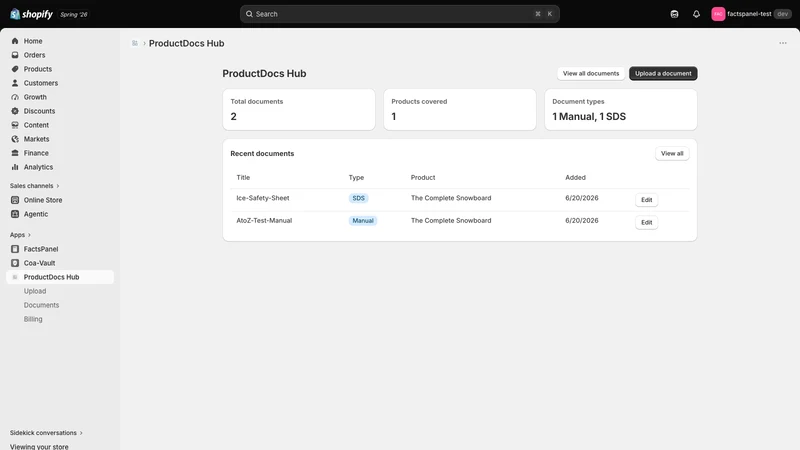The image size is (800, 450).
Task: Click the Product column header
Action: 423,178
